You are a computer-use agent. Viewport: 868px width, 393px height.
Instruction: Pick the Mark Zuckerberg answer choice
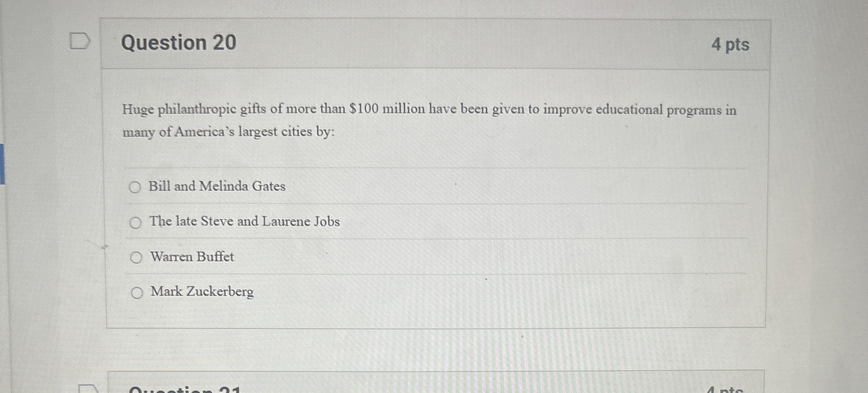tap(137, 292)
